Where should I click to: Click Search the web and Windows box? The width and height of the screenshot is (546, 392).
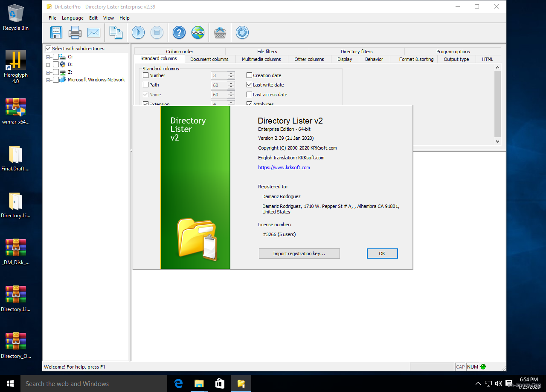tap(94, 383)
